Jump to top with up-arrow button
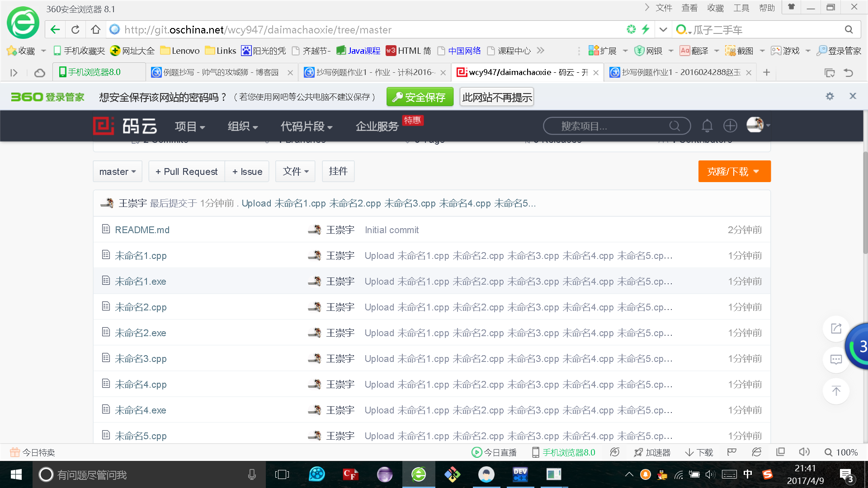Screen dimensions: 868x488 [836, 391]
